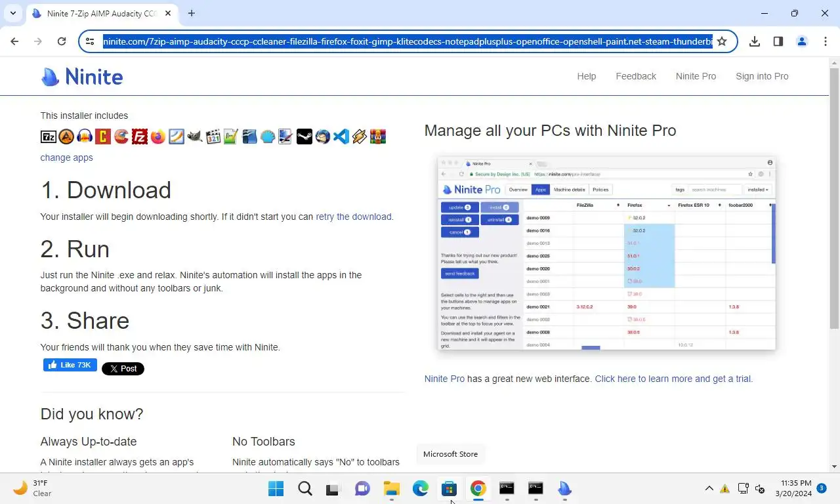
Task: Click the Always Up-to-date heading
Action: pyautogui.click(x=89, y=442)
